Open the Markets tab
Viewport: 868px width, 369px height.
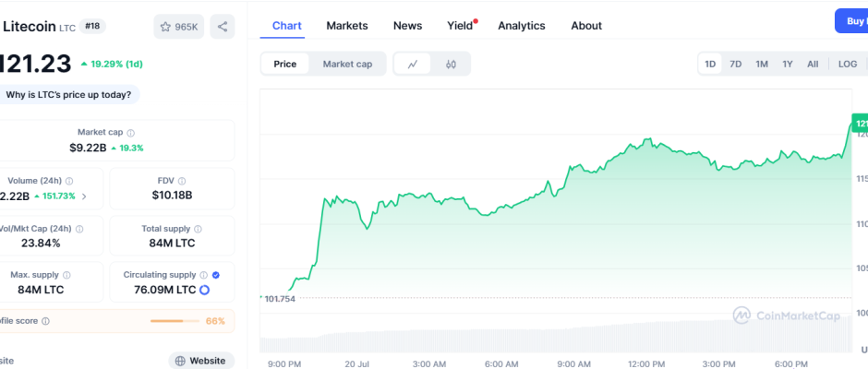point(346,26)
